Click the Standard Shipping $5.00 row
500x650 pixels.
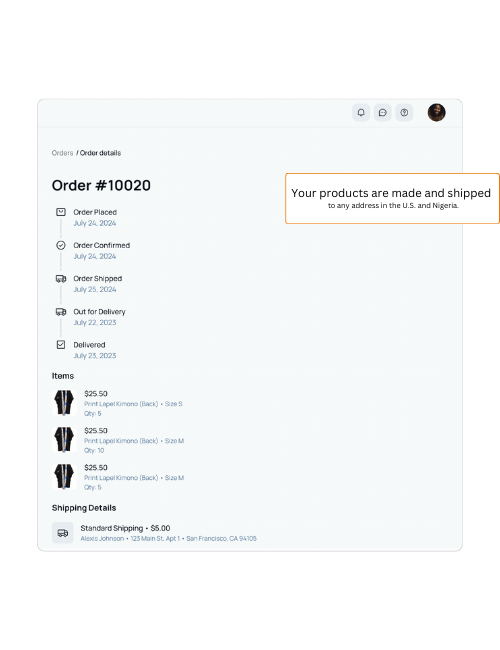(154, 533)
